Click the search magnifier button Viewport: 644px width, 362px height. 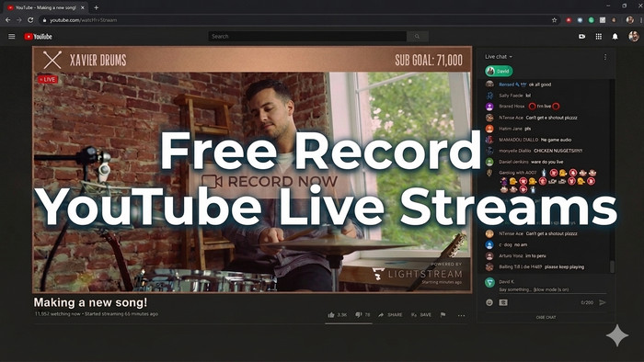tap(418, 37)
